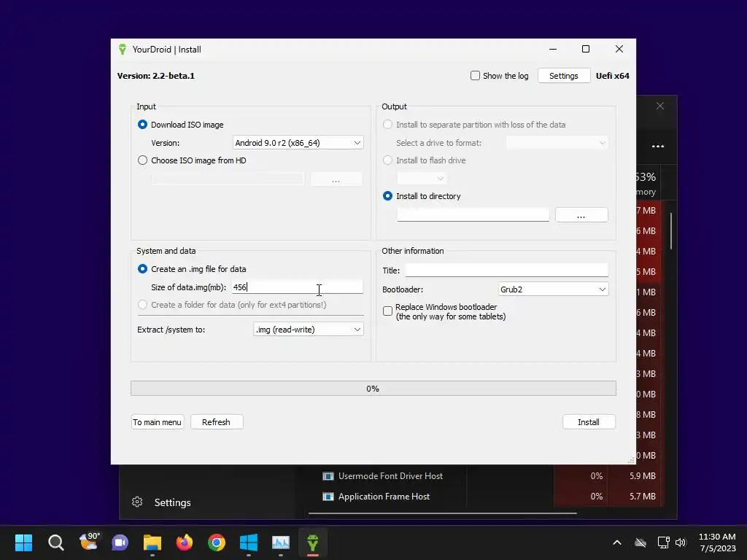Close the Task Manager window behind
This screenshot has height=560, width=747.
tap(659, 106)
